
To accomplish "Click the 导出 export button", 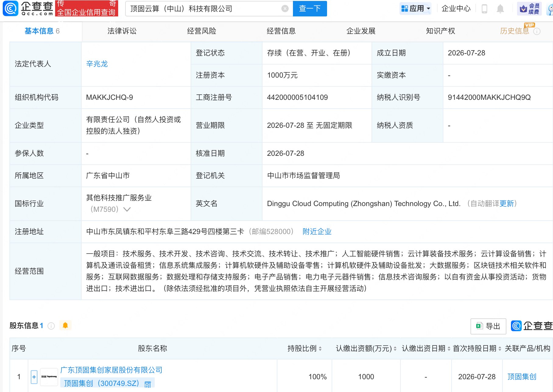I will (x=488, y=326).
